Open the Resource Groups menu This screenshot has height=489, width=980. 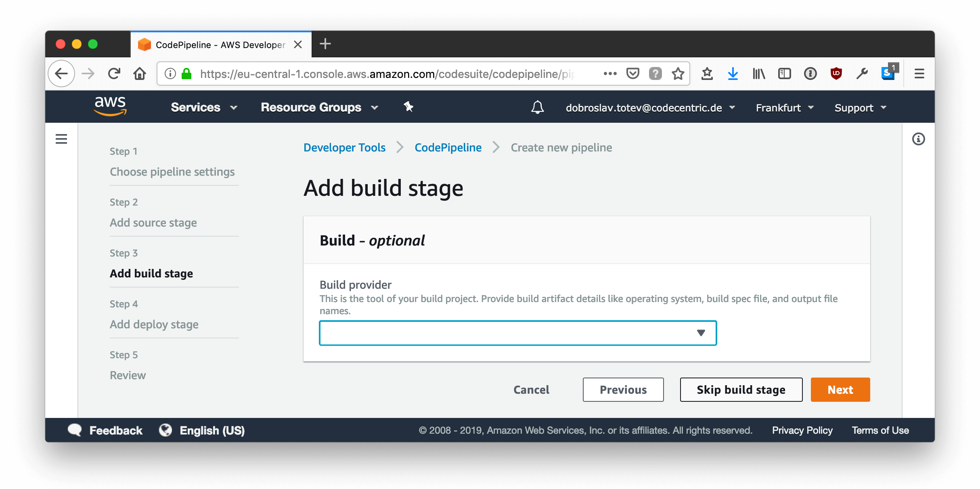[319, 107]
